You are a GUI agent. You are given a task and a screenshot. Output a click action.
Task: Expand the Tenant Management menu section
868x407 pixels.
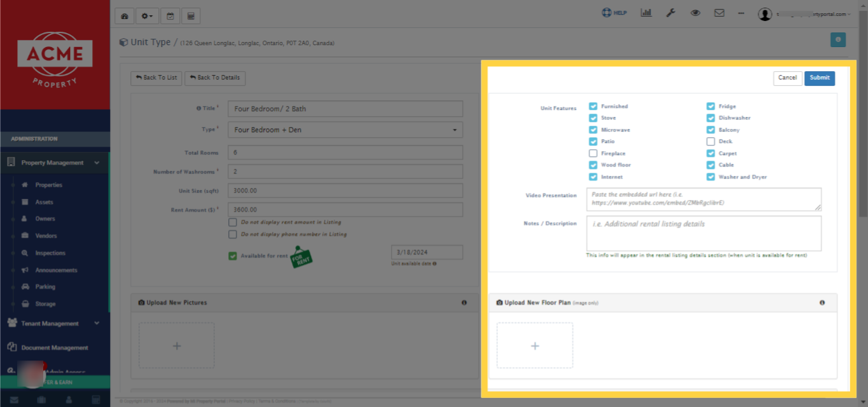[x=55, y=323]
